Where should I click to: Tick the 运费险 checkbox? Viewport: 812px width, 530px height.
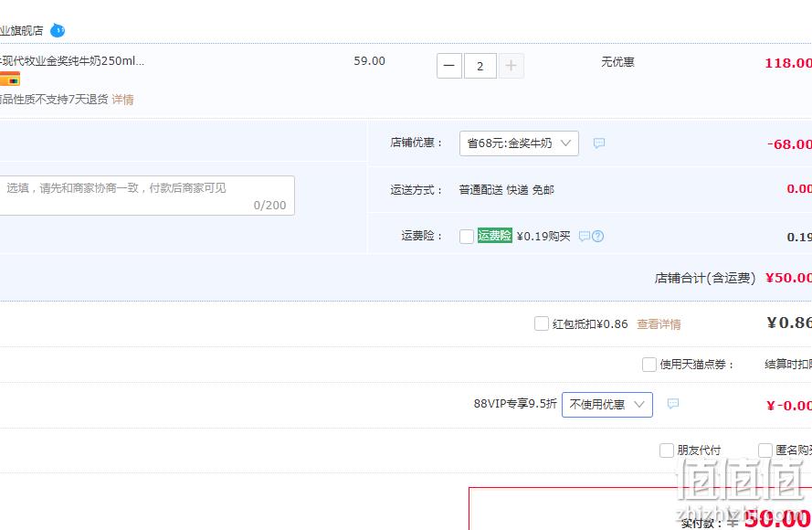coord(467,237)
